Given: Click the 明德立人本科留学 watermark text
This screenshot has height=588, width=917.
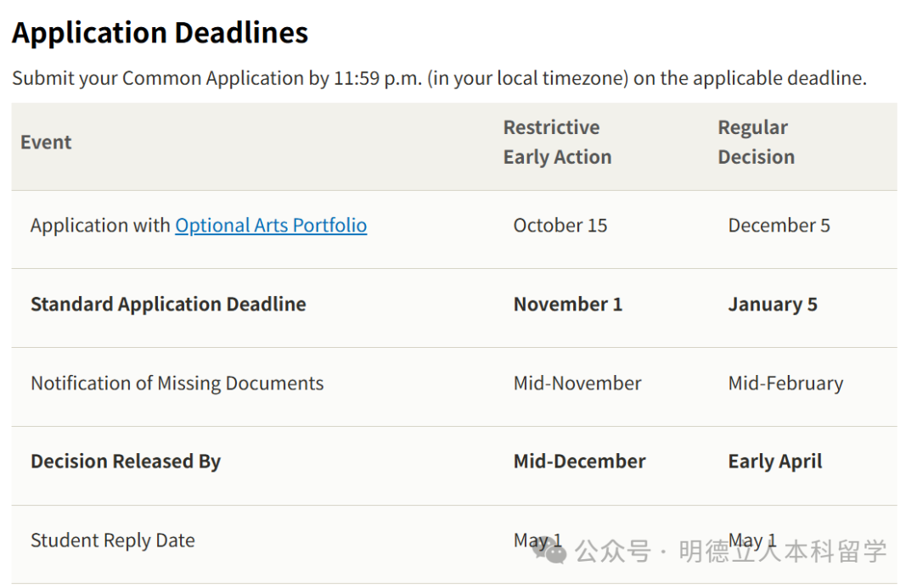Looking at the screenshot, I should 783,552.
